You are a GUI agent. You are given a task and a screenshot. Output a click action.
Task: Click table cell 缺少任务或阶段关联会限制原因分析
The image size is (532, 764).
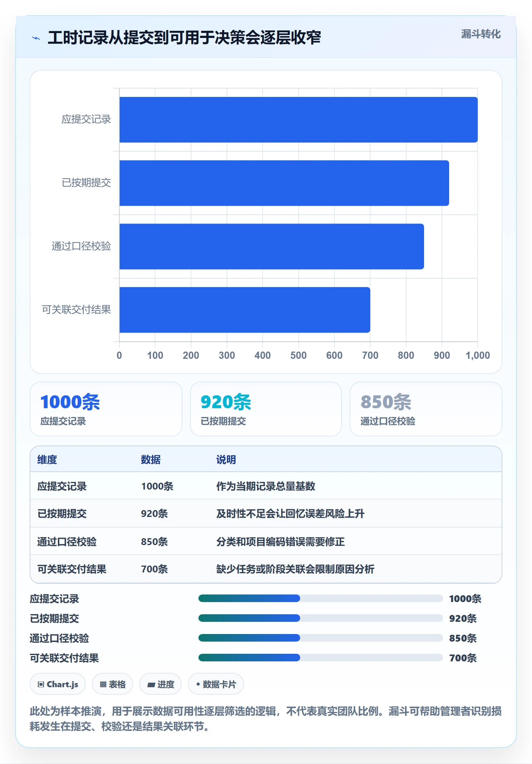point(295,569)
